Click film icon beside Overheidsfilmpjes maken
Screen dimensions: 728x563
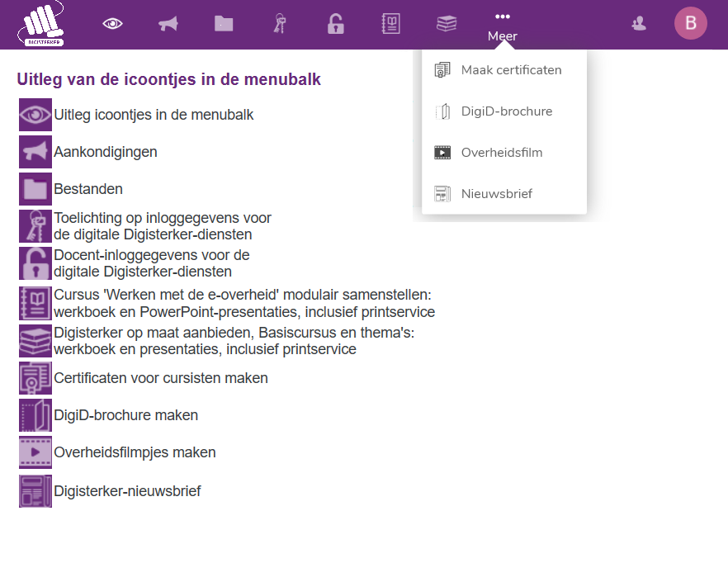[35, 452]
